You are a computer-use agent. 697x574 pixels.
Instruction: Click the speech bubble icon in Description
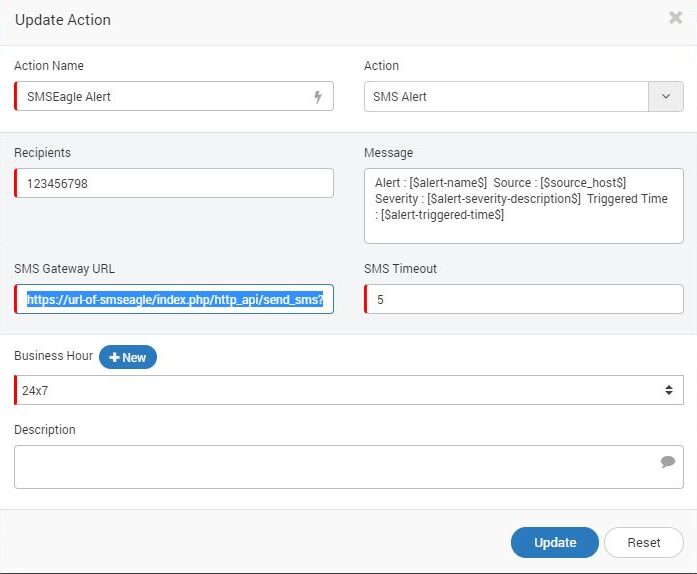point(668,462)
